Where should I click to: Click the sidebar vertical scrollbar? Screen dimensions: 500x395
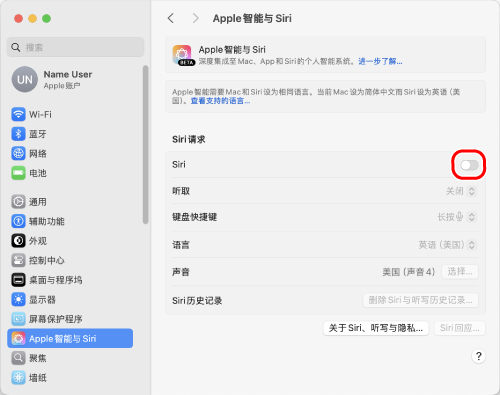(145, 145)
